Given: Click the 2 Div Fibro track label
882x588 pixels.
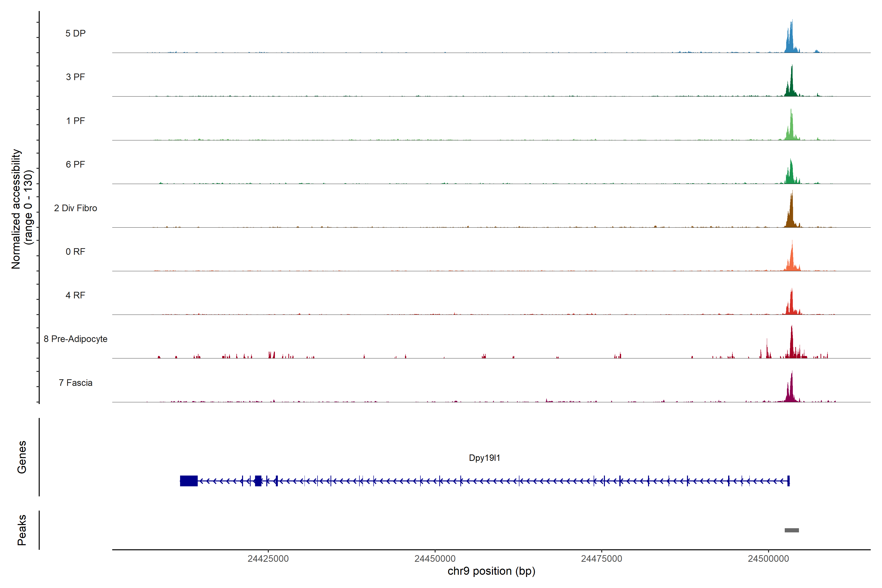Looking at the screenshot, I should click(75, 208).
